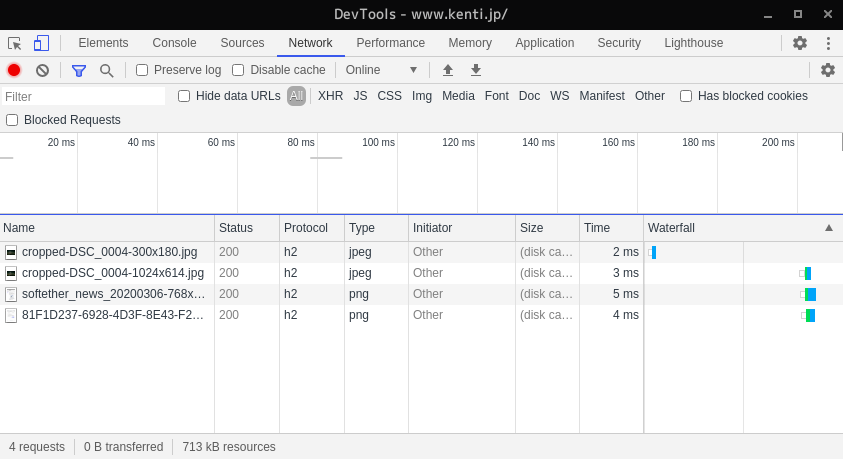Click file icon of 81F1D237 png row

coord(11,315)
